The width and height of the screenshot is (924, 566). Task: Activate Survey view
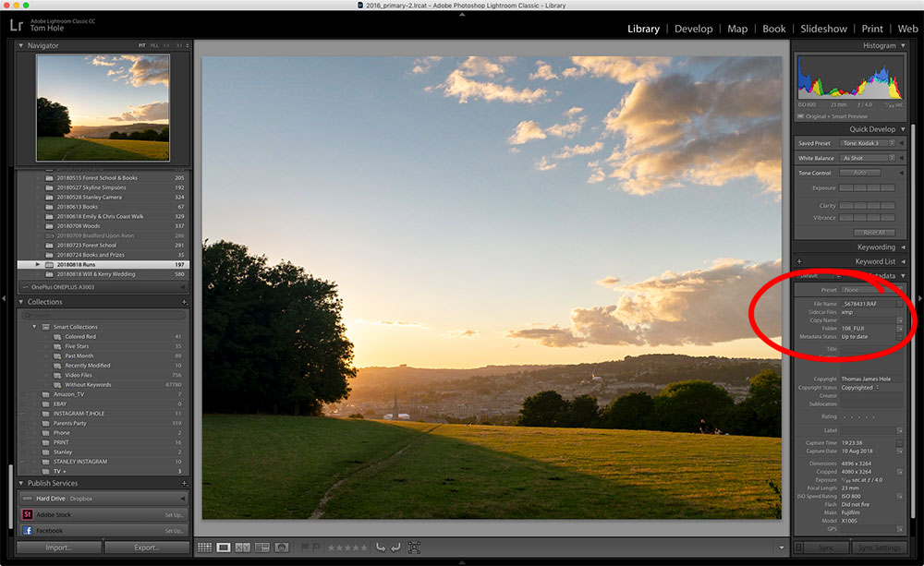[x=263, y=547]
